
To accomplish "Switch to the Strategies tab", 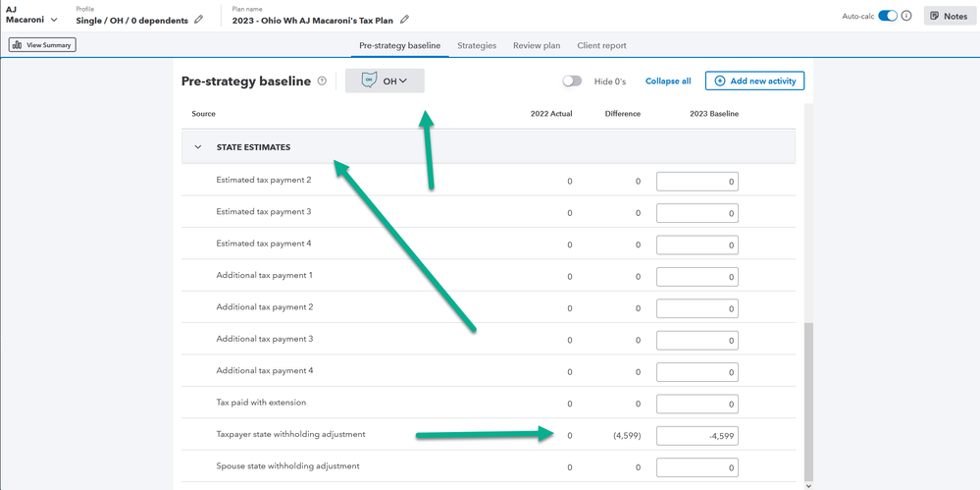I will [x=477, y=45].
